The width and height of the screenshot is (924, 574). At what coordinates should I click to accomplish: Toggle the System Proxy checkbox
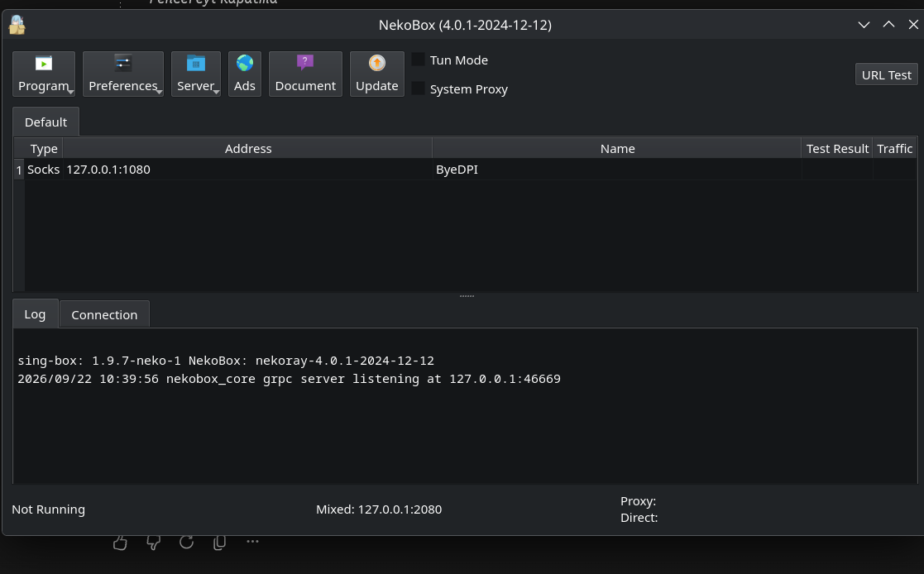pos(418,88)
